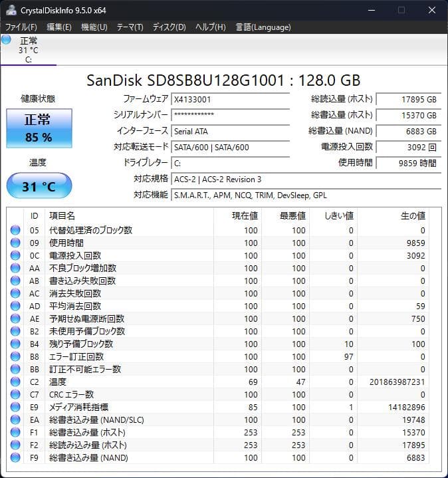
Task: Click the status orb of row E9 メディア消耗指標
Action: pyautogui.click(x=15, y=407)
